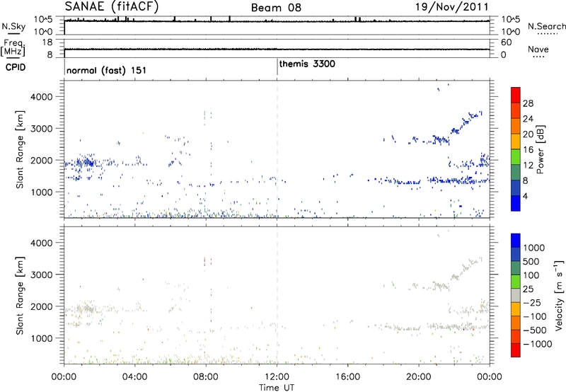Screen dimensions: 566x392
Task: Click the 08:00 time axis label
Action: click(206, 377)
